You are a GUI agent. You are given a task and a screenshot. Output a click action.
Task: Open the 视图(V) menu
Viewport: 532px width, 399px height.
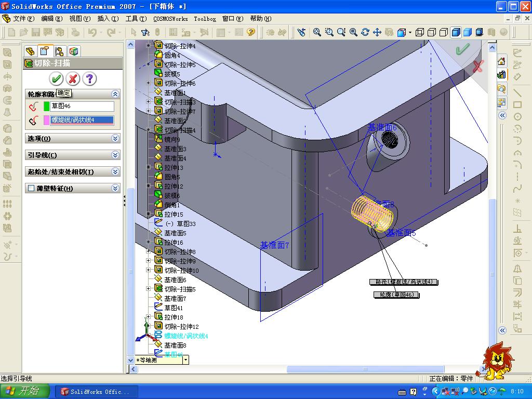80,19
